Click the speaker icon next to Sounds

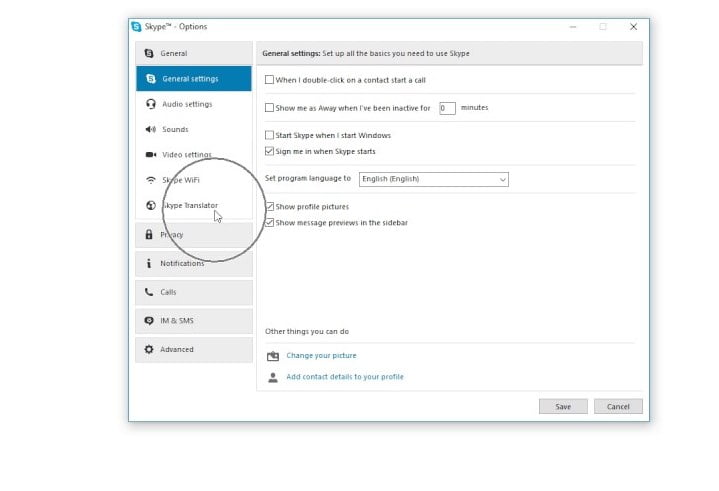point(151,129)
